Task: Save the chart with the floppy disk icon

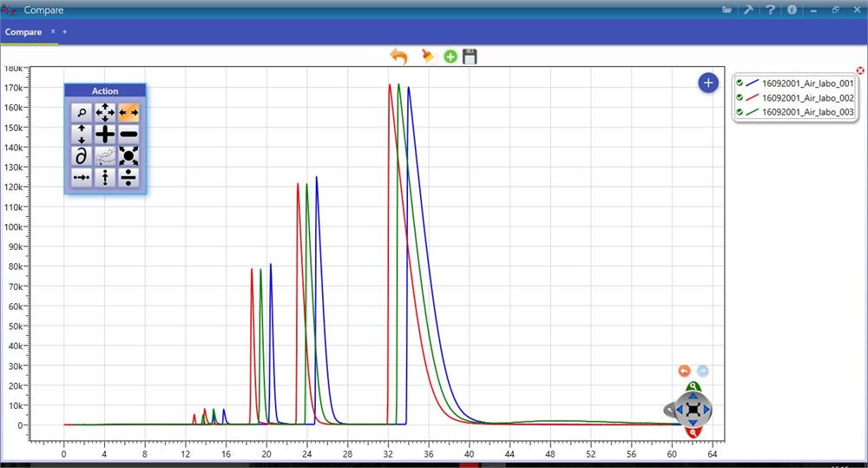Action: [x=470, y=56]
